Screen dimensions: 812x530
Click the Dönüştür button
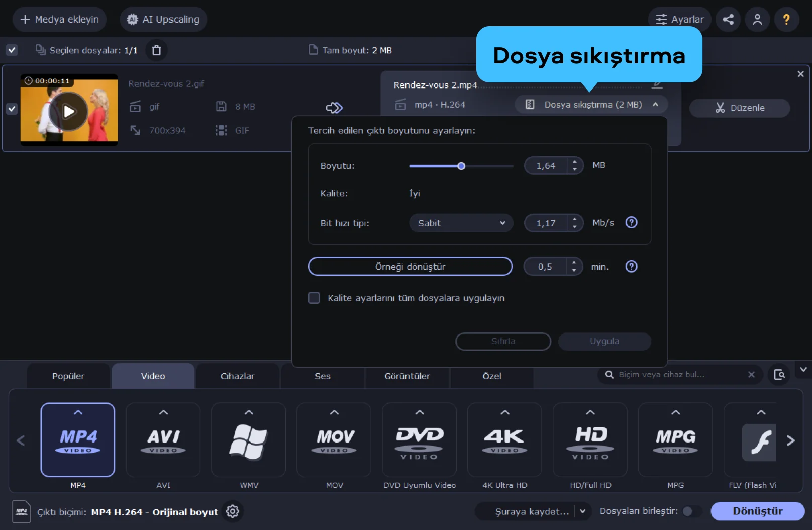(757, 511)
